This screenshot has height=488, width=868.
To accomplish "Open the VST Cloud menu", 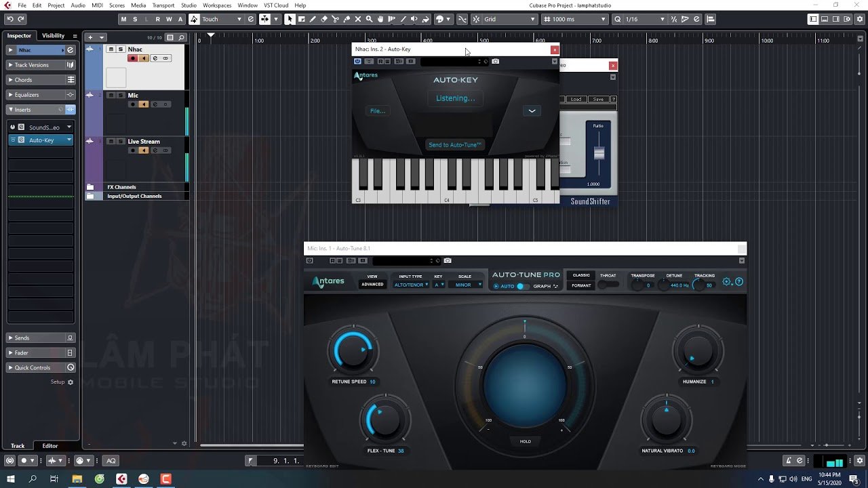I will point(275,5).
